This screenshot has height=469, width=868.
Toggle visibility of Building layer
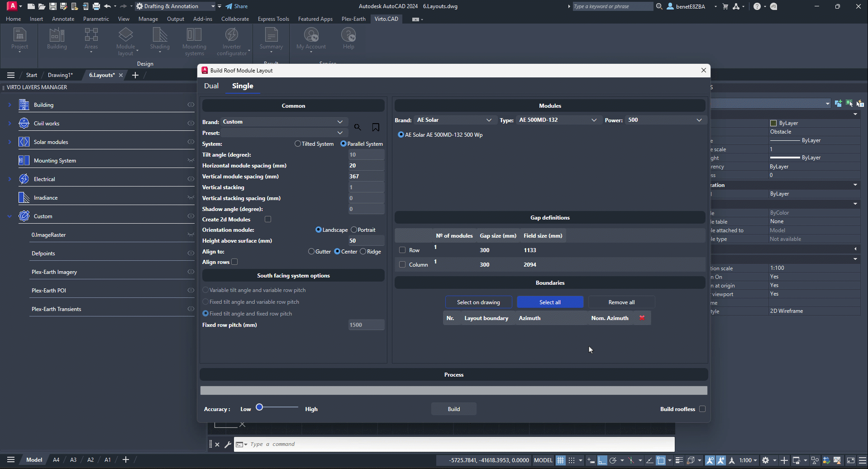[x=191, y=105]
